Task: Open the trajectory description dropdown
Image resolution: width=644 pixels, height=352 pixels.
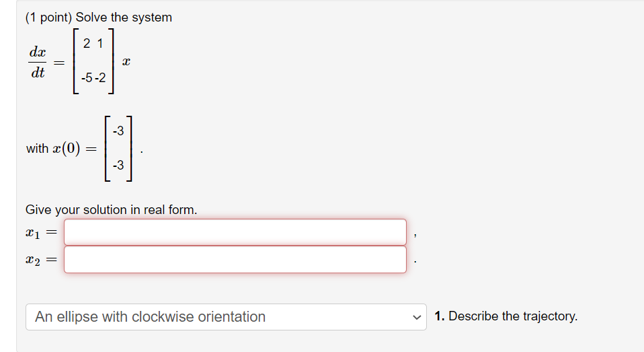Action: (225, 316)
